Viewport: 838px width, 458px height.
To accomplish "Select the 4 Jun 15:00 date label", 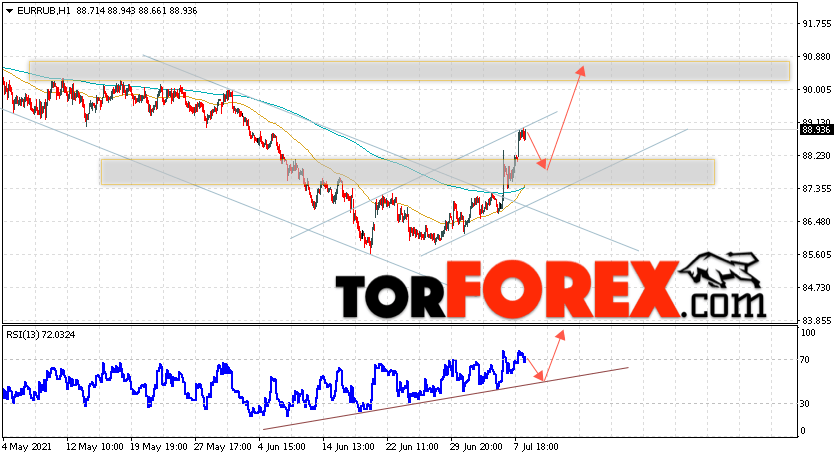I will tap(282, 447).
